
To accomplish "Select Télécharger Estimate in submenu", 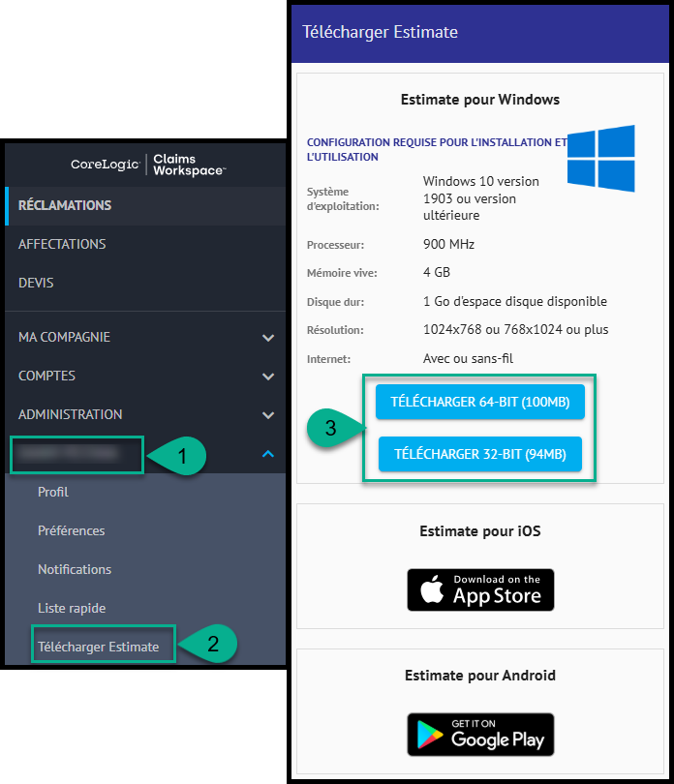I will (98, 647).
